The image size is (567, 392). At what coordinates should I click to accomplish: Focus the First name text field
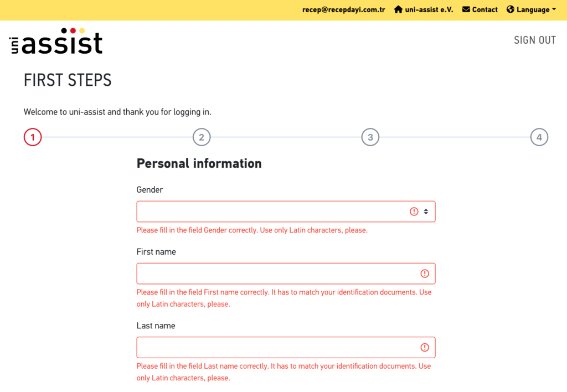[x=277, y=274]
